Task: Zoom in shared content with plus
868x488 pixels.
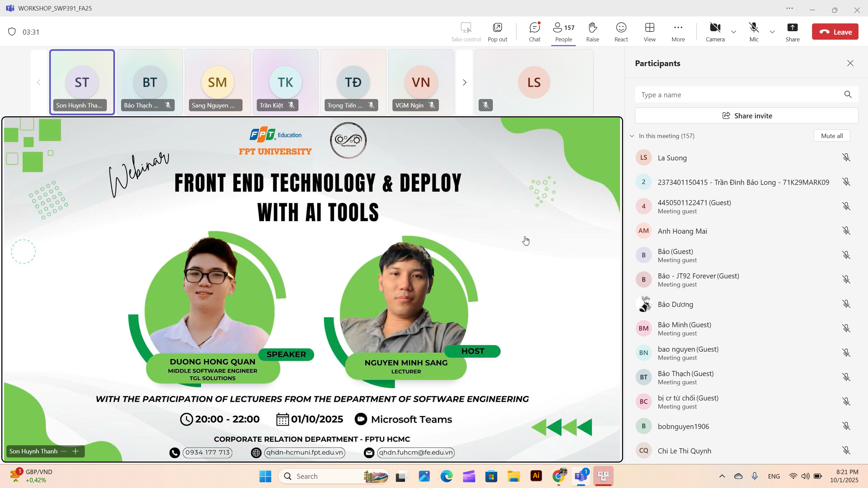Action: pyautogui.click(x=76, y=451)
